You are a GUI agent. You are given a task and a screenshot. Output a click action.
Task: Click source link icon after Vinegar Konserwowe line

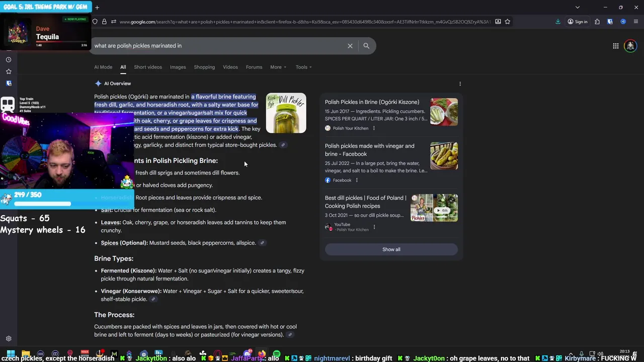click(153, 299)
